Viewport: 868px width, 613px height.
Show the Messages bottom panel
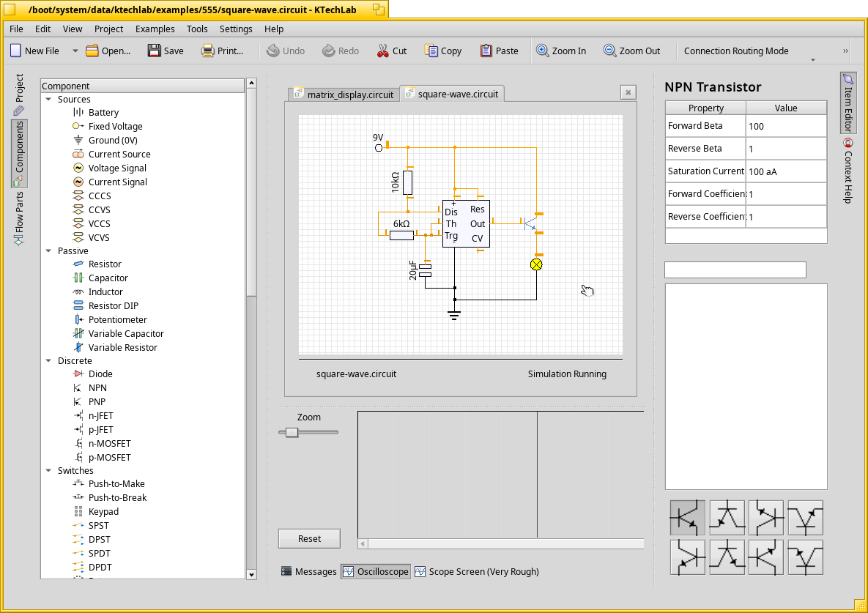[x=309, y=571]
